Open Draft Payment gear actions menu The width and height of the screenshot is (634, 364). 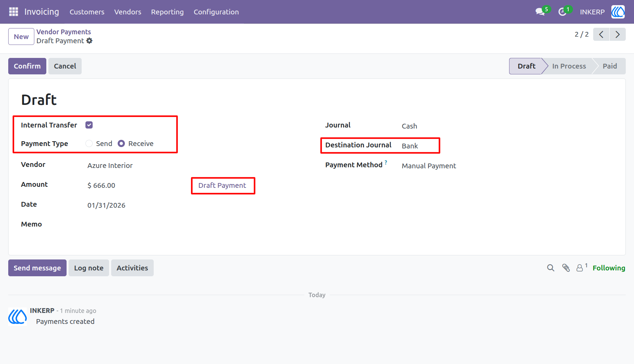(90, 41)
